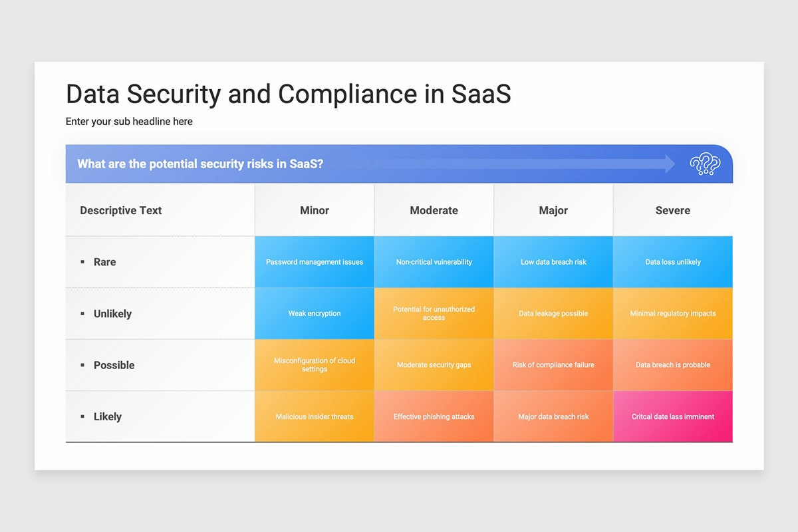798x532 pixels.
Task: Click the question marks brainstorm icon
Action: click(x=705, y=163)
